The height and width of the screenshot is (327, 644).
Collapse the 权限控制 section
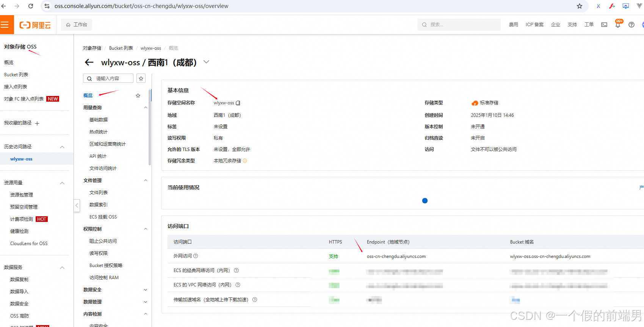point(146,229)
